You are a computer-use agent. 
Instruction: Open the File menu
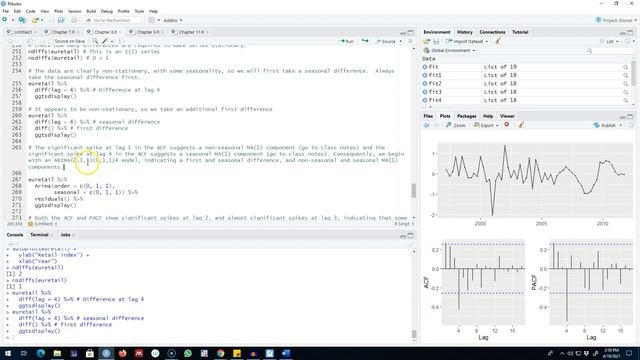pos(5,11)
